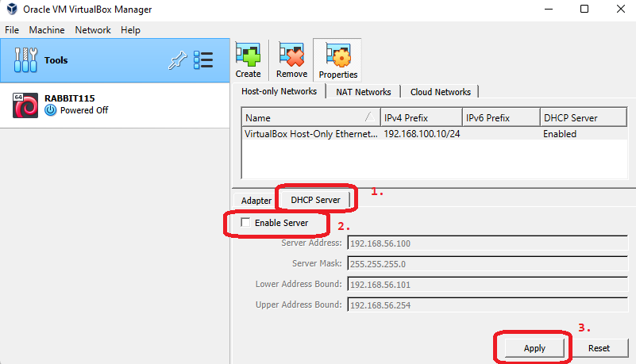This screenshot has width=636, height=364.
Task: Click the IPv4 Prefix column header
Action: click(421, 118)
